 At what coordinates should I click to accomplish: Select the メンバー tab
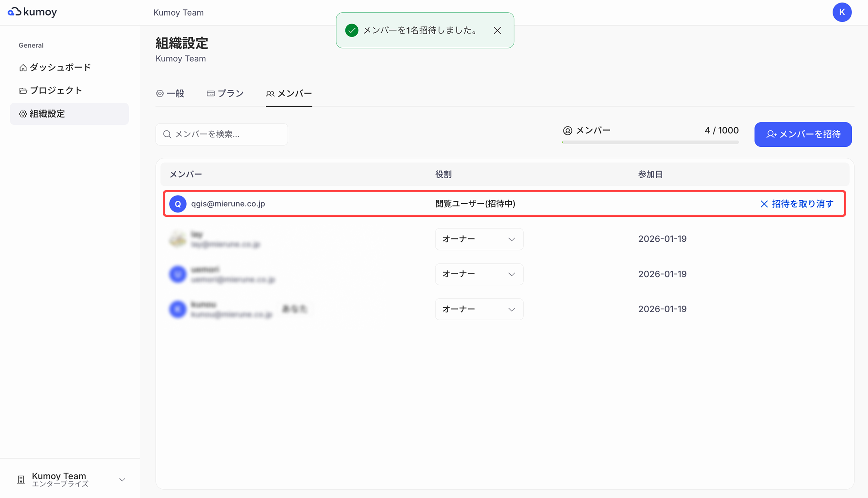289,93
